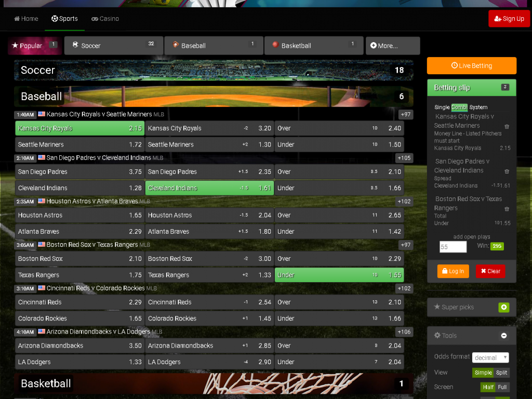
Task: Pick Over 13 at 2.10 Cincinnati game
Action: (339, 302)
